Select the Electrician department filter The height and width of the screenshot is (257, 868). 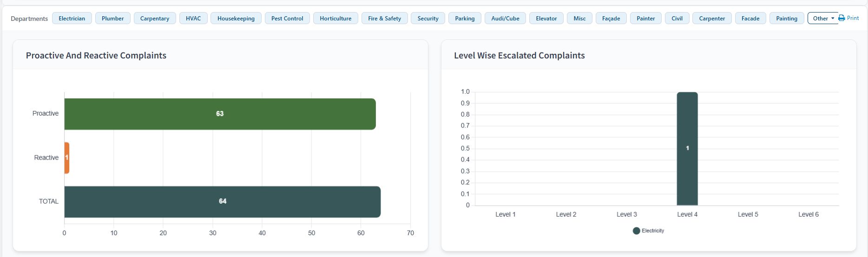[72, 19]
